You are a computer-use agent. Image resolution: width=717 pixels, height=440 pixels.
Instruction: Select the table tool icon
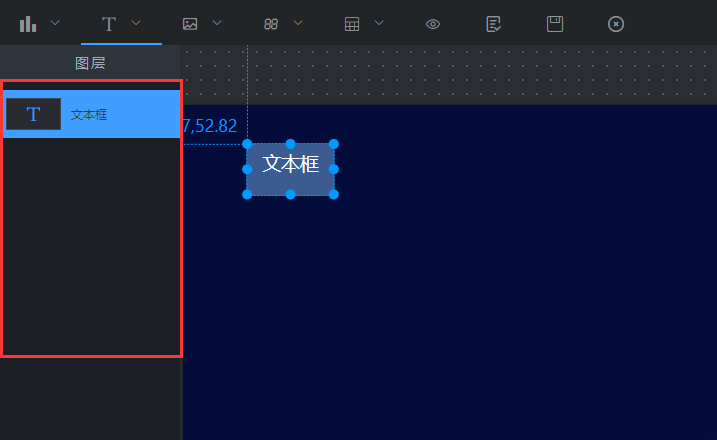(352, 24)
